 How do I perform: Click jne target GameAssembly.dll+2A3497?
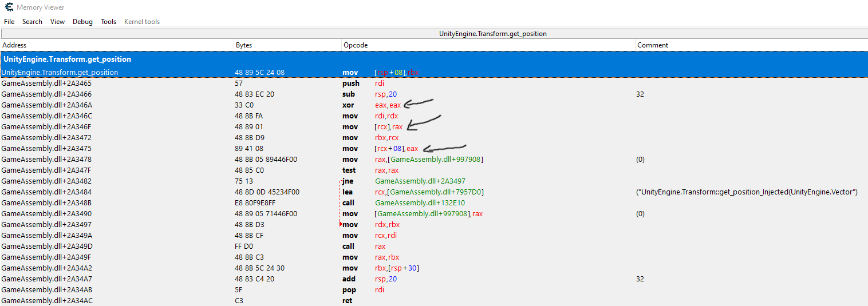(x=420, y=181)
